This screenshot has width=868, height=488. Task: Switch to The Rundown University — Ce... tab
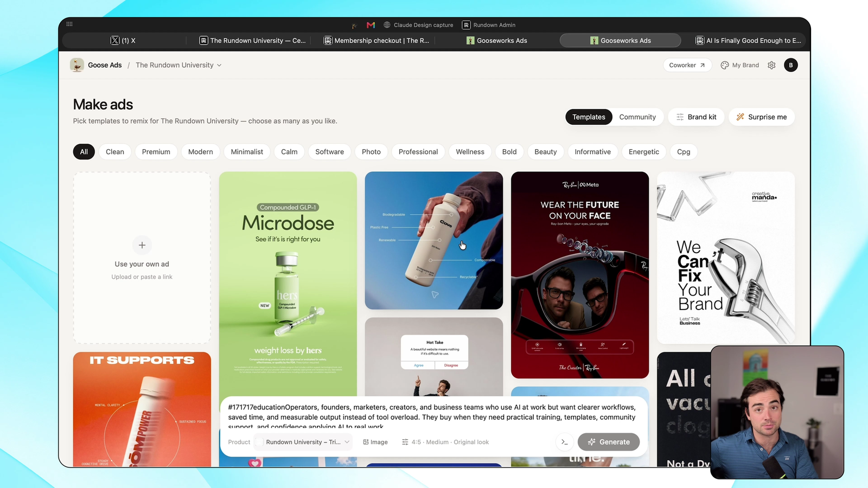(252, 41)
